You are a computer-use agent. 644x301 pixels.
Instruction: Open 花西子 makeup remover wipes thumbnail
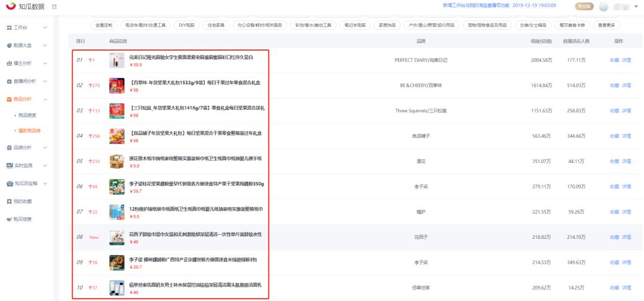pyautogui.click(x=117, y=237)
